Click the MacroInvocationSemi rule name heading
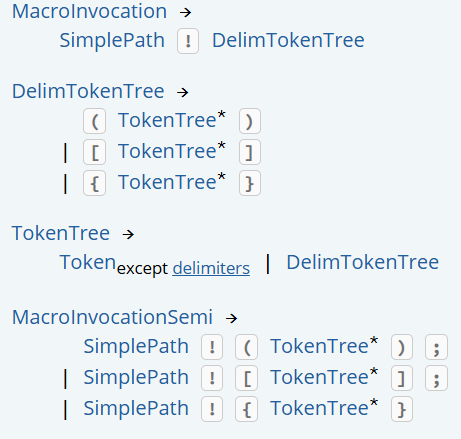Viewport: 461px width, 439px height. tap(112, 317)
